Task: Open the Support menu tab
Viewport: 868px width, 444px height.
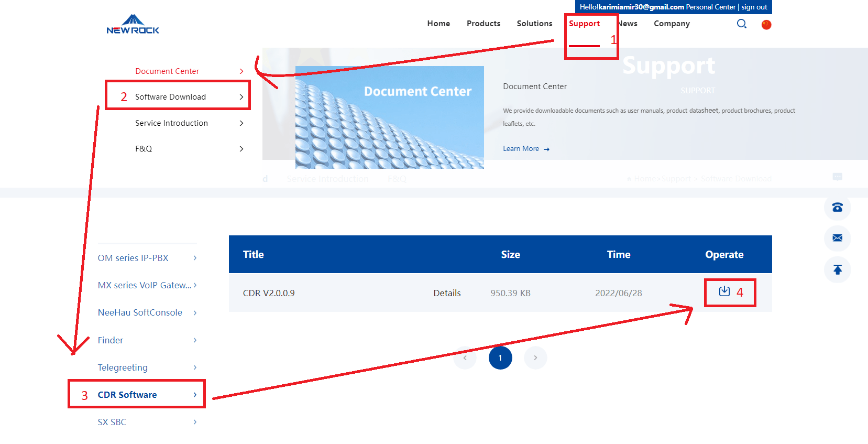Action: pos(584,24)
